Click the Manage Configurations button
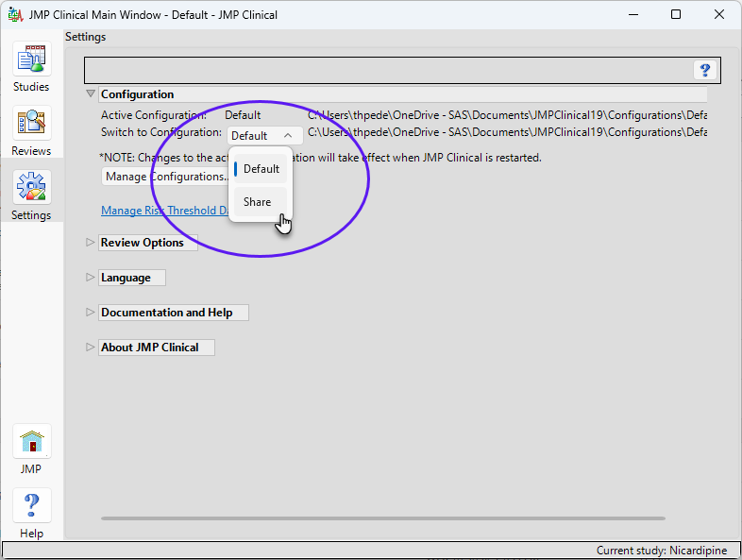Image resolution: width=742 pixels, height=560 pixels. click(165, 177)
